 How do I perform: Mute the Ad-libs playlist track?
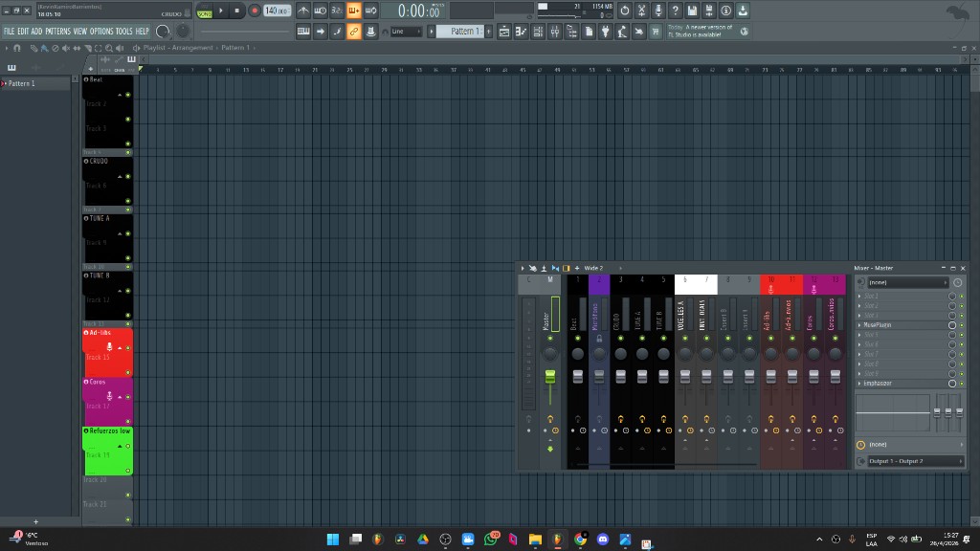[x=128, y=346]
